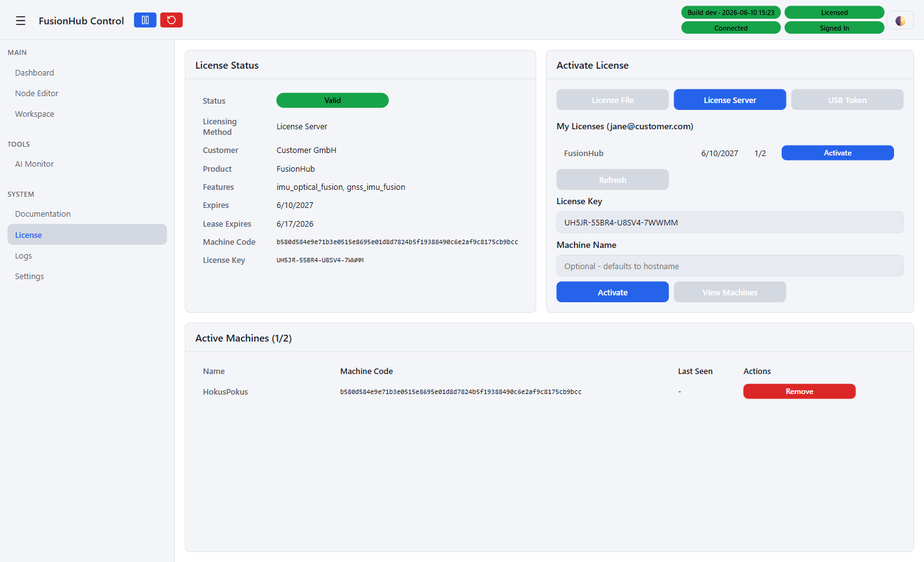924x562 pixels.
Task: Click the Licensing Method value License Server
Action: (302, 127)
